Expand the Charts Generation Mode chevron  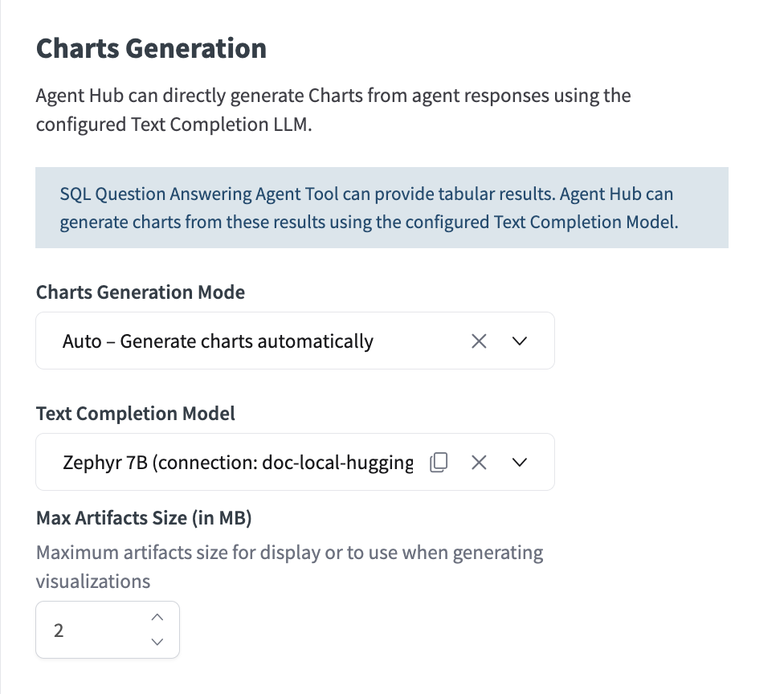[x=519, y=341]
